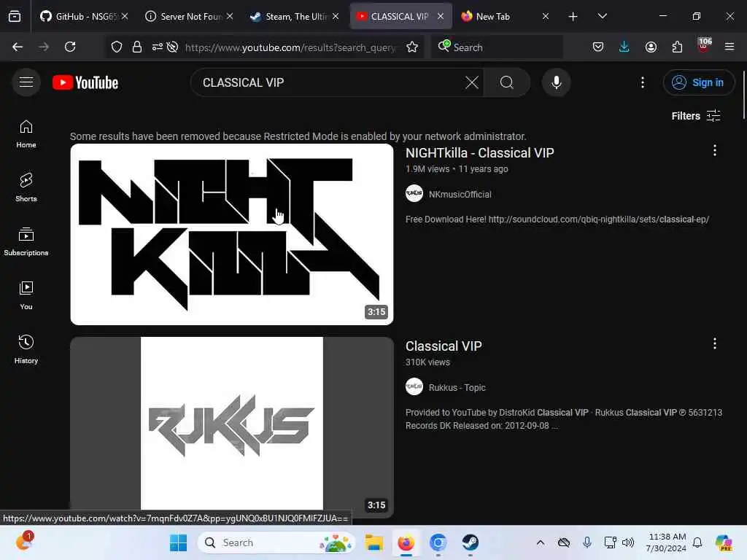Open Firefox account icon
The width and height of the screenshot is (747, 560).
(x=651, y=47)
